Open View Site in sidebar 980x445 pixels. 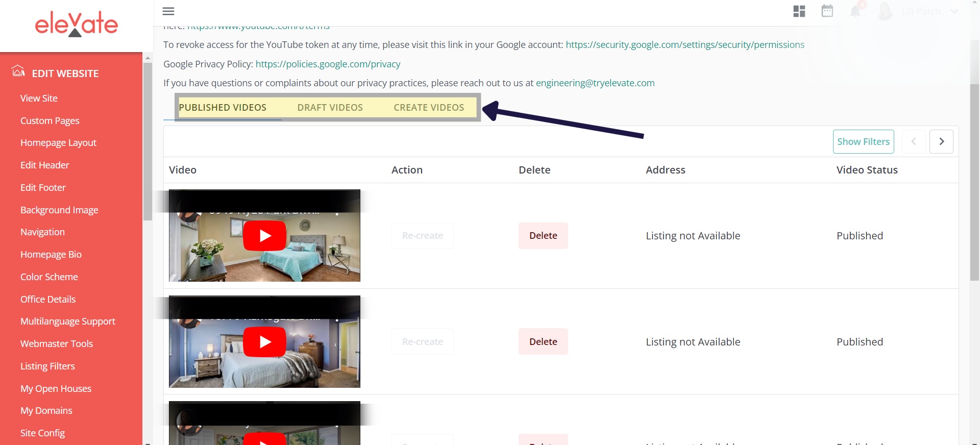pos(39,98)
